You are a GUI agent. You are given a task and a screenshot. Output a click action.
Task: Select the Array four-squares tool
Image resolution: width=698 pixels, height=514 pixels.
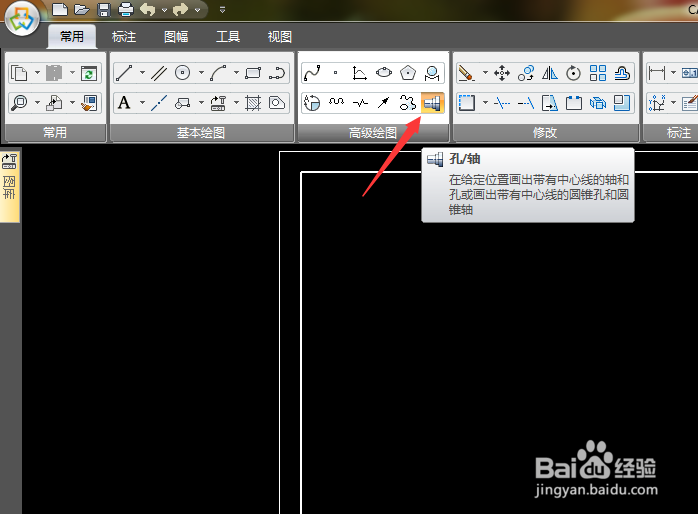pos(597,73)
